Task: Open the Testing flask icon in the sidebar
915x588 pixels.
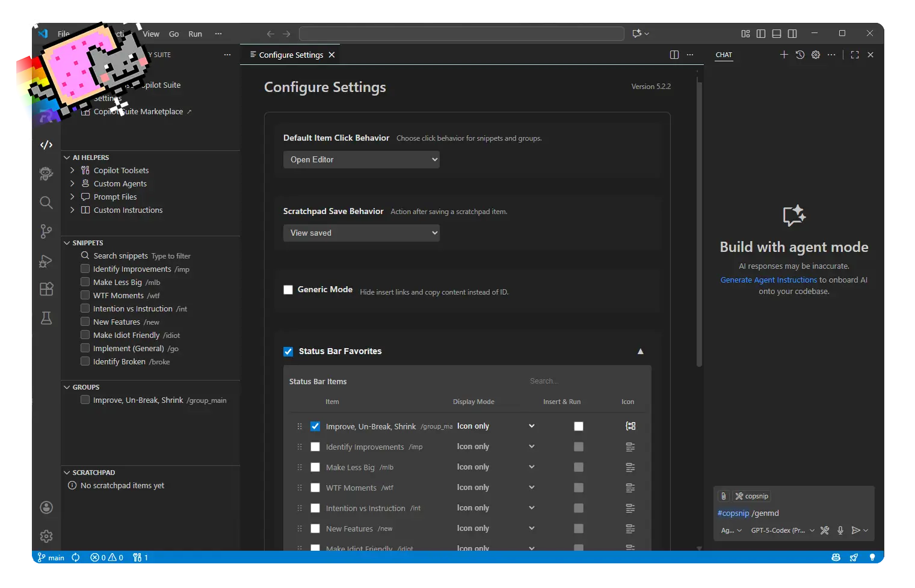Action: 46,318
